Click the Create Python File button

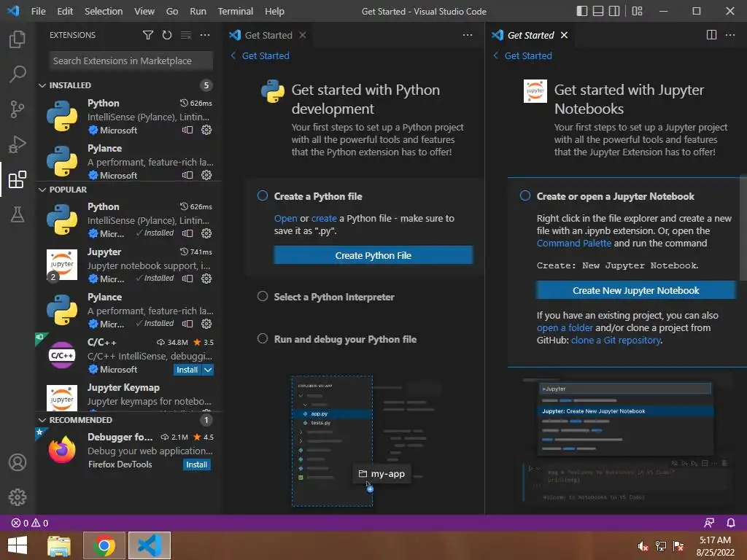(x=373, y=255)
